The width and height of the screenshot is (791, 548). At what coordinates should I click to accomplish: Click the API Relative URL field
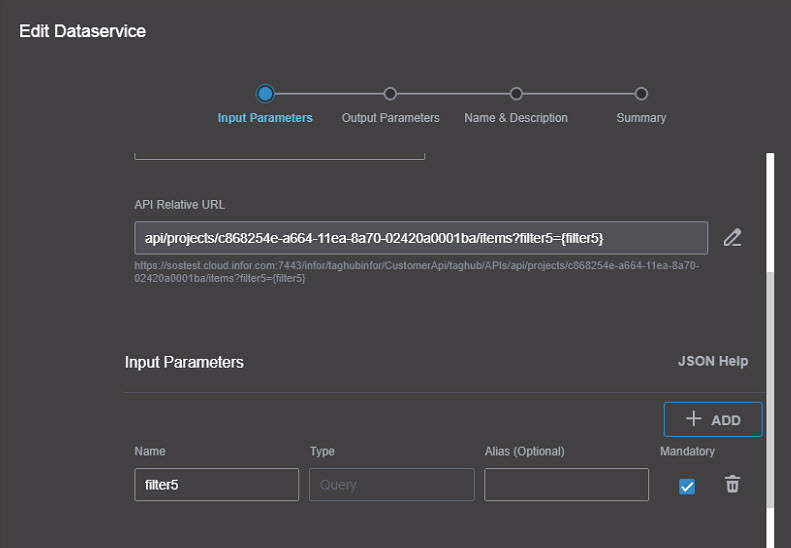click(421, 238)
